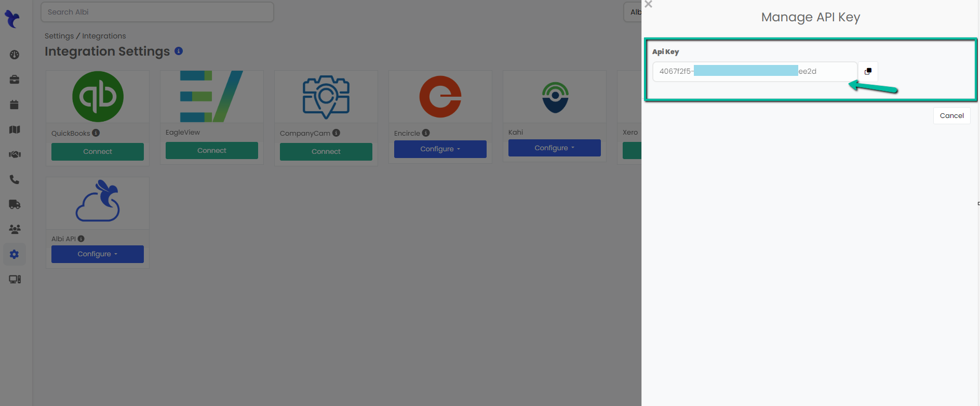Click the Search Albi field
980x406 pixels.
pos(157,12)
